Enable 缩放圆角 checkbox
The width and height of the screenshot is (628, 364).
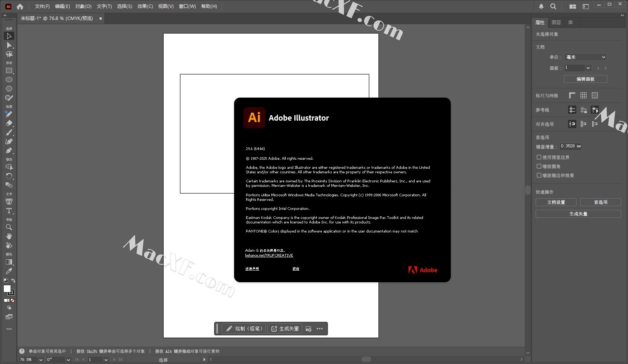539,166
